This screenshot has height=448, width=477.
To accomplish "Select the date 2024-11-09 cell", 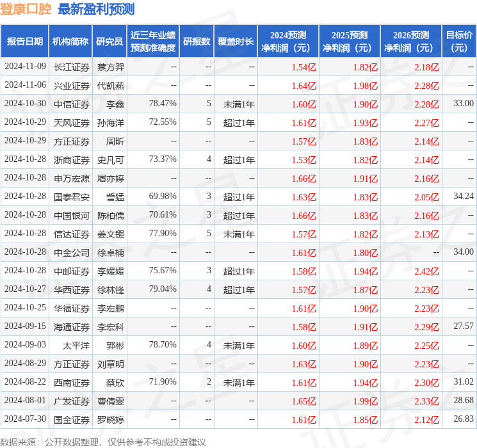I will coord(25,67).
